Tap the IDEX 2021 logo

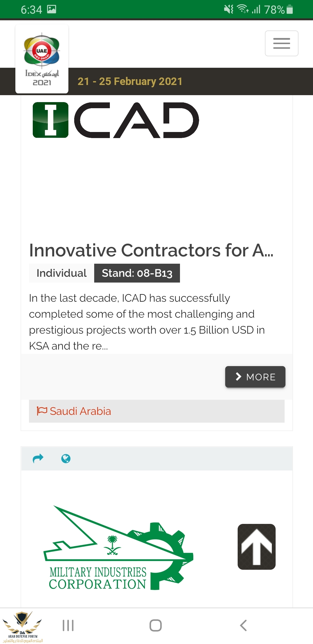pyautogui.click(x=42, y=59)
